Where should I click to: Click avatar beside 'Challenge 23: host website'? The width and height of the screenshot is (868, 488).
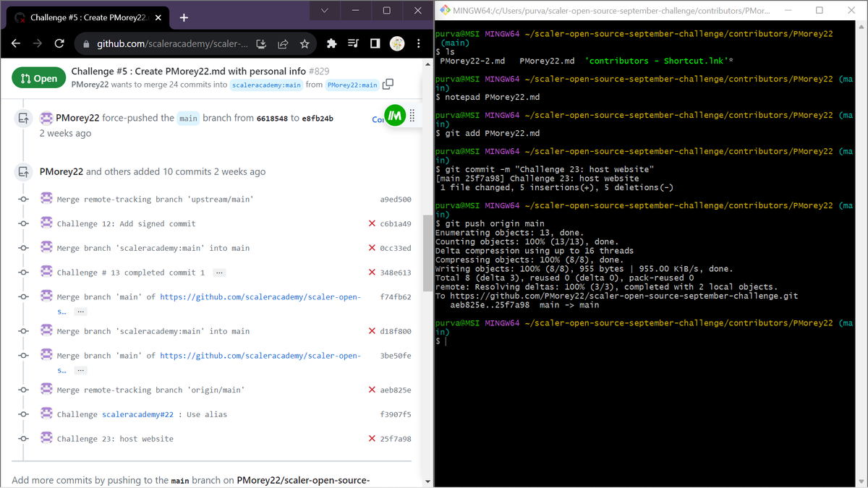tap(46, 438)
